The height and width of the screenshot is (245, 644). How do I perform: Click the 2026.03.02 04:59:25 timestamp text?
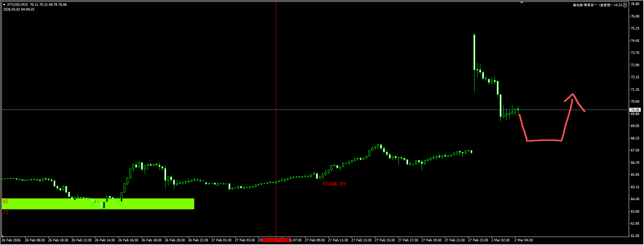19,9
